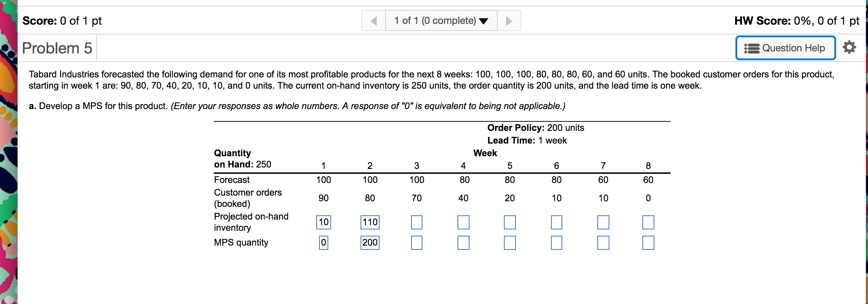Viewport: 868px width, 304px height.
Task: Click the Question Help list icon
Action: tap(752, 48)
